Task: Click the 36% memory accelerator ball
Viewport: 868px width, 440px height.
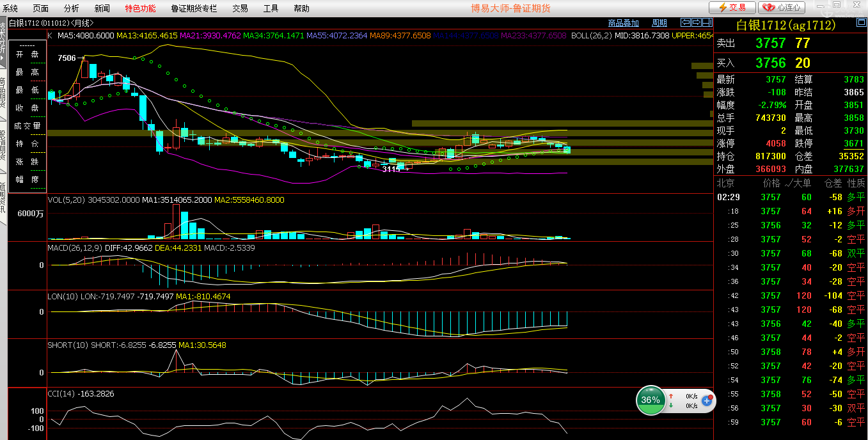Action: tap(651, 400)
